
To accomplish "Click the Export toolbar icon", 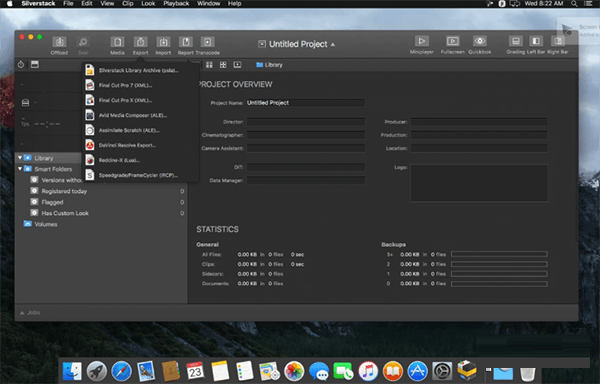I will (140, 42).
